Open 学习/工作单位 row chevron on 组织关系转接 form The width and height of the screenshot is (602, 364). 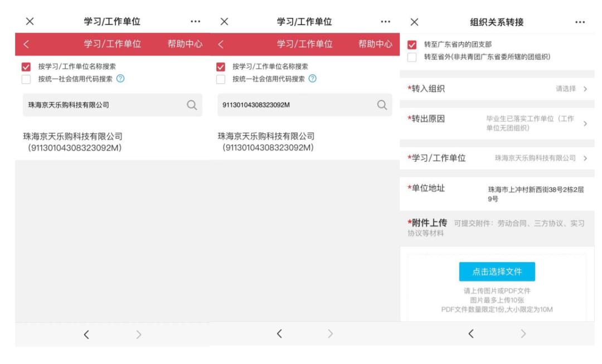point(585,158)
